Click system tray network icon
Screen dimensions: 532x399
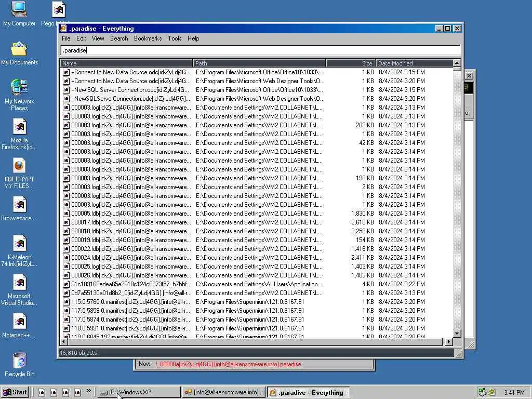(483, 393)
